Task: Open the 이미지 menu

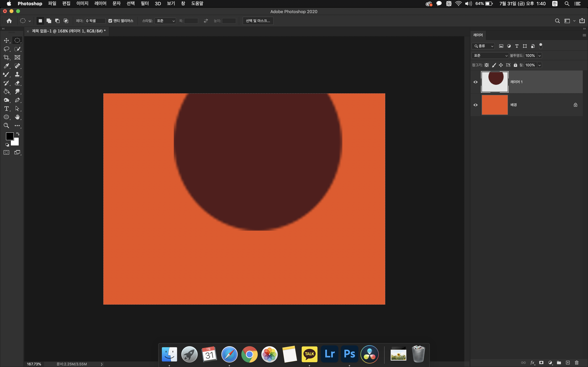Action: click(x=82, y=3)
